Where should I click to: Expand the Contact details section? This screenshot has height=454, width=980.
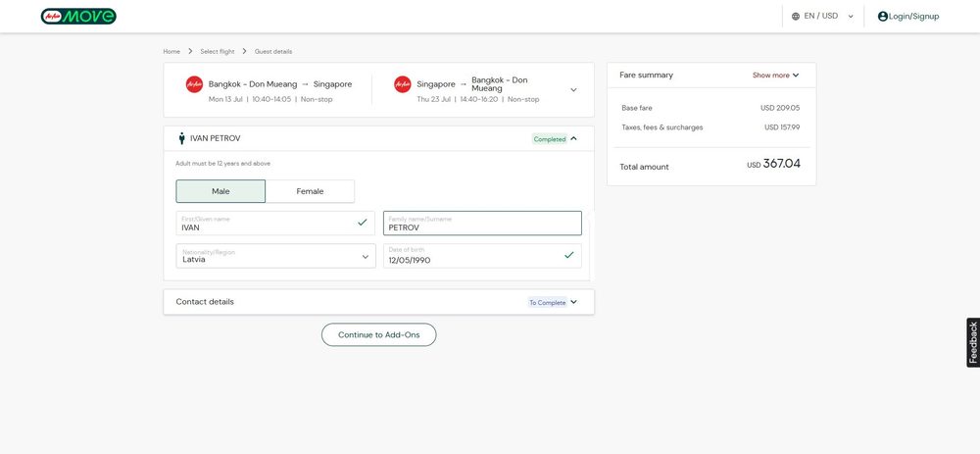point(378,302)
